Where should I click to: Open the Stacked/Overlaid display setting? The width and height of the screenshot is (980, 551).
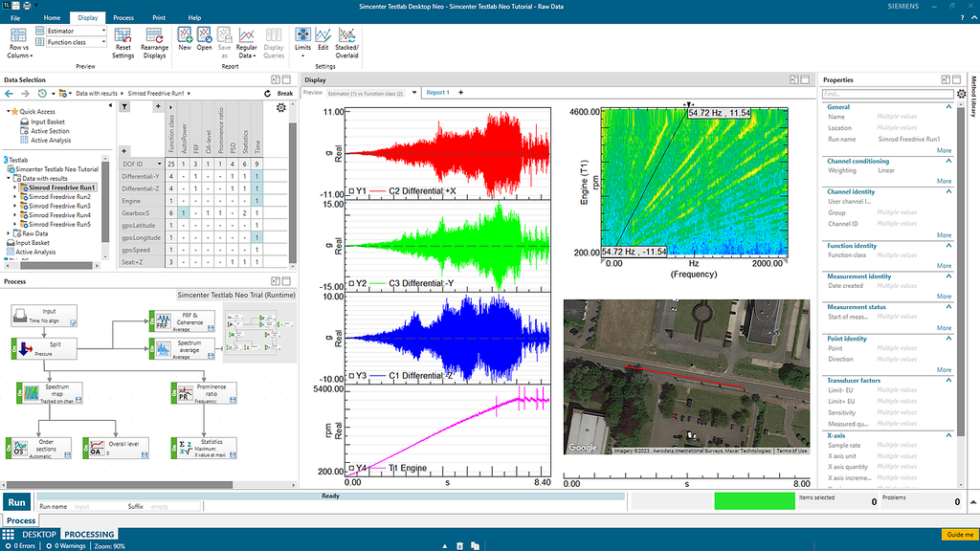346,36
